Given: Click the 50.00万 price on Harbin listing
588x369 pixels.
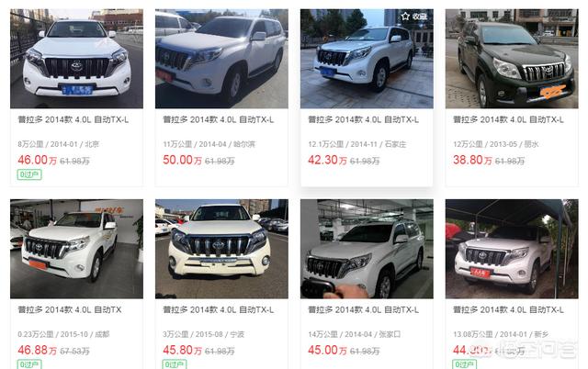Looking at the screenshot, I should 182,161.
